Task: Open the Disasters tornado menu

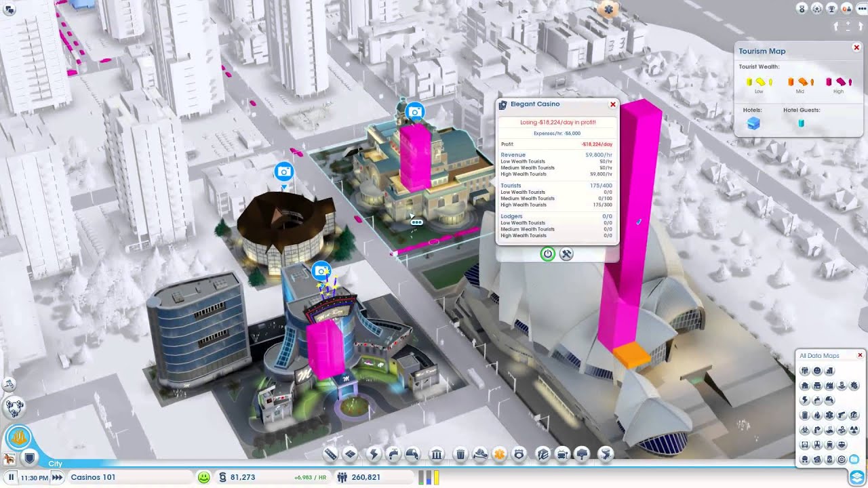Action: 606,454
